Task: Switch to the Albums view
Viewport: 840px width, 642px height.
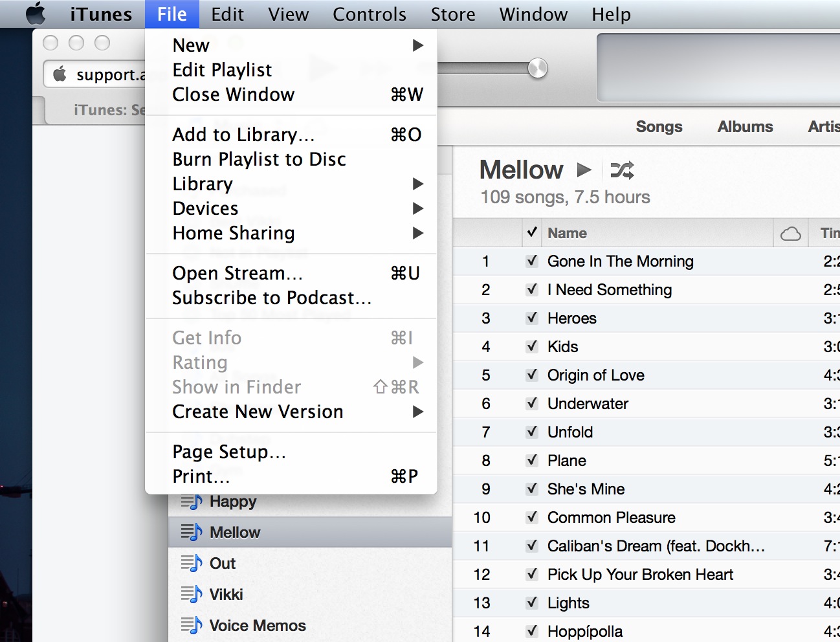Action: [x=745, y=127]
